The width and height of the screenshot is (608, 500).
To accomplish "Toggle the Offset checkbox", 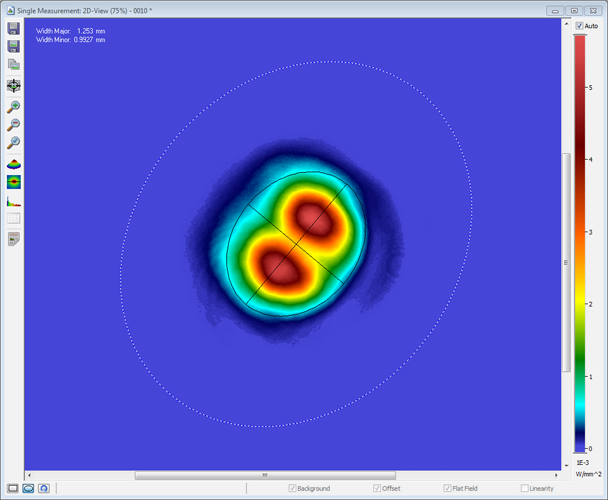I will 377,488.
